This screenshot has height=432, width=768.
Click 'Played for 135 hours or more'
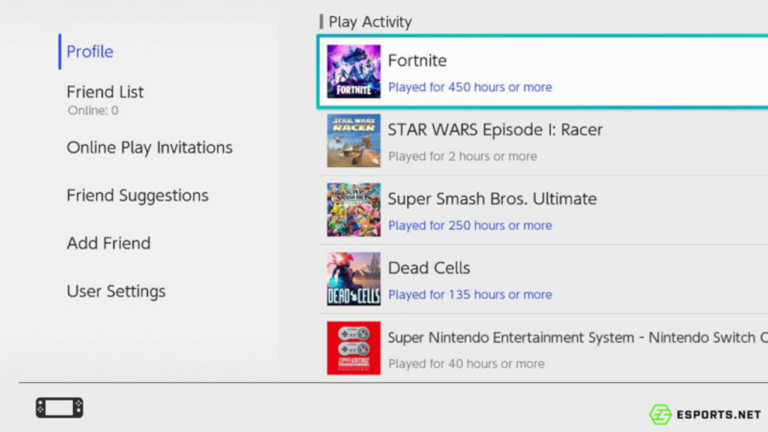coord(470,294)
